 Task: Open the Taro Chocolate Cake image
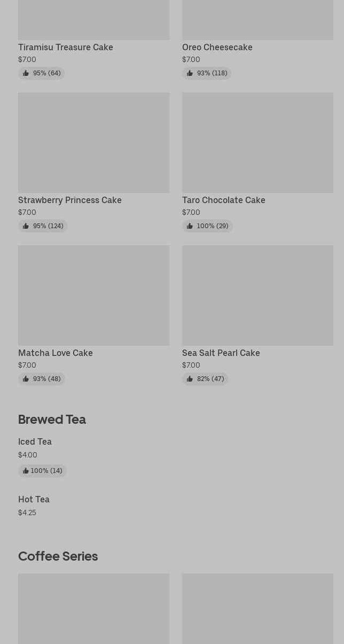tap(257, 143)
